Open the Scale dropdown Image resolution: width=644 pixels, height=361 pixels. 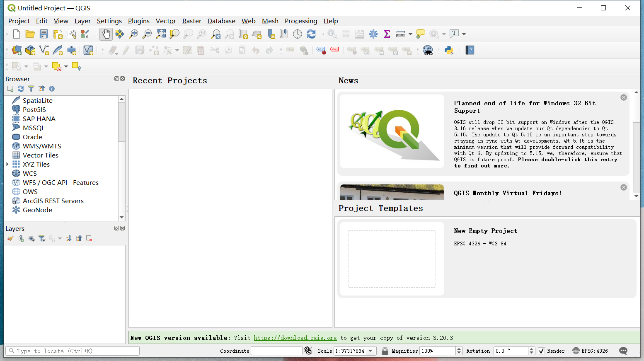point(371,351)
